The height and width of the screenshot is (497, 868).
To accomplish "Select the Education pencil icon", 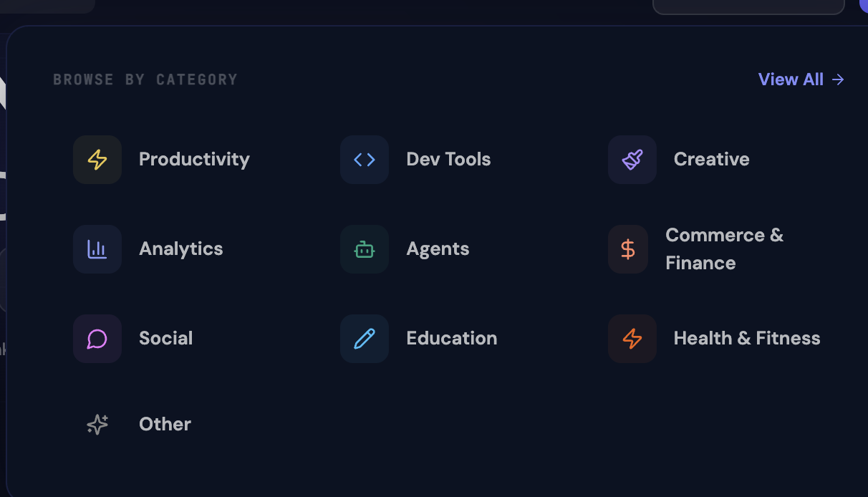I will tap(365, 338).
